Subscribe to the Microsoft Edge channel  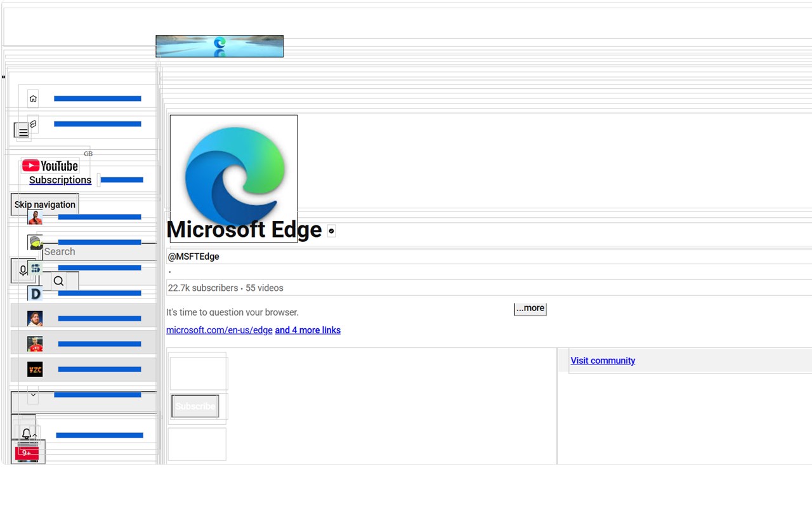[x=195, y=406]
